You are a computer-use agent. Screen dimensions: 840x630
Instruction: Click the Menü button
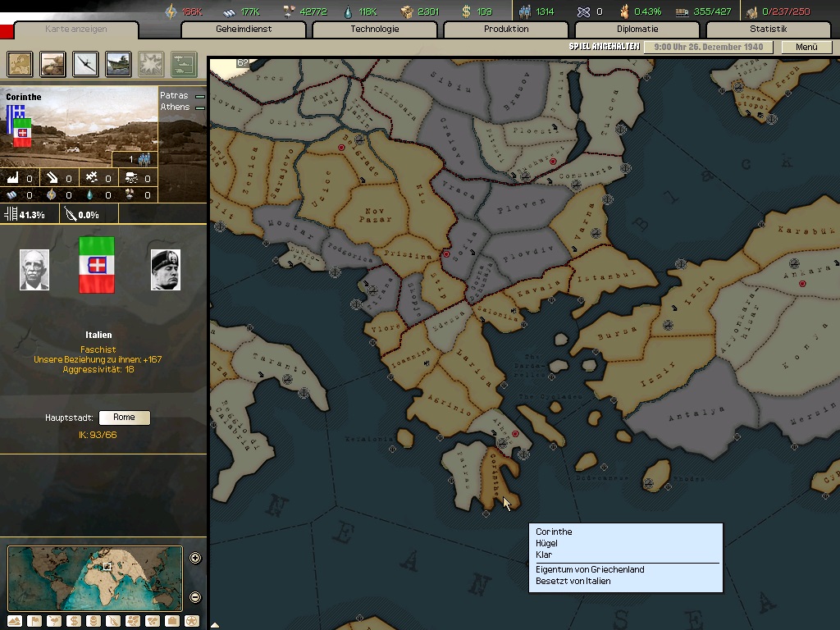pyautogui.click(x=806, y=47)
